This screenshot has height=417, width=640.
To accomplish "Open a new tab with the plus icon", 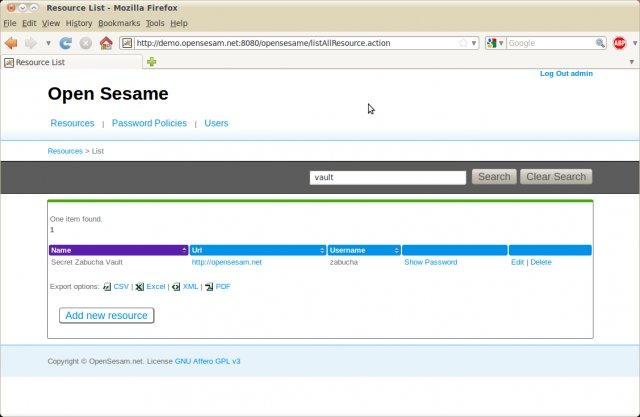I will pyautogui.click(x=152, y=62).
